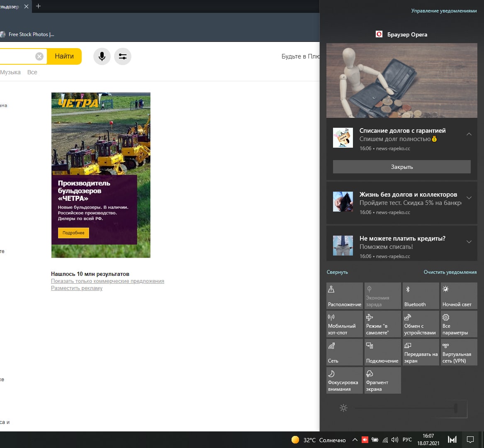Image resolution: width=484 pixels, height=448 pixels.
Task: Open search filter settings icon
Action: 122,56
